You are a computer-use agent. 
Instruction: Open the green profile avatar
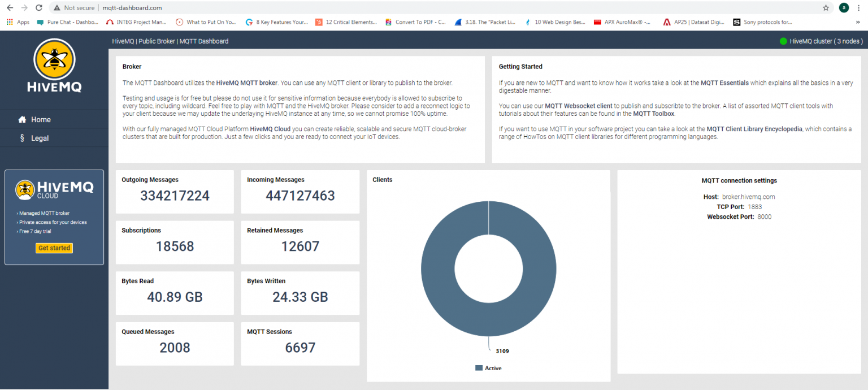point(844,8)
